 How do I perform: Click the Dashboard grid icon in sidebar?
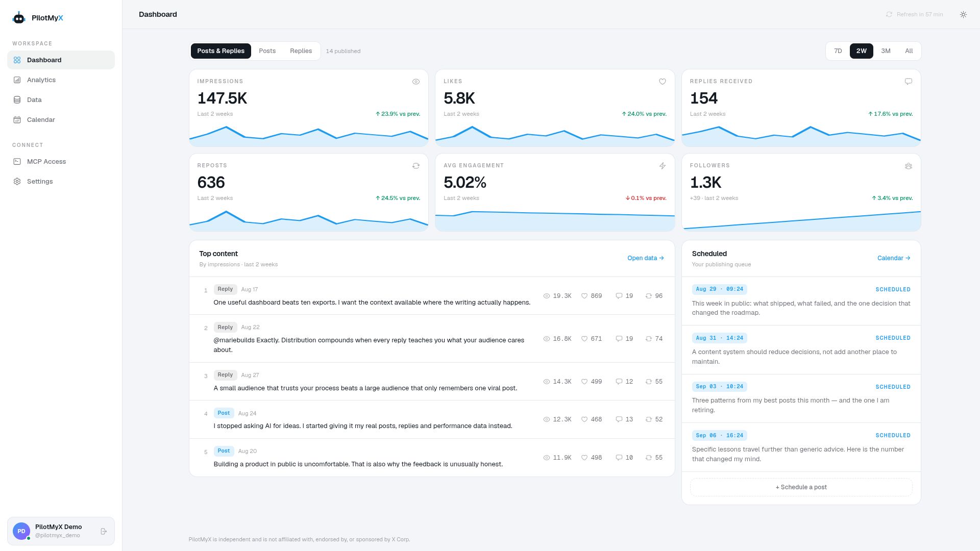[x=17, y=60]
